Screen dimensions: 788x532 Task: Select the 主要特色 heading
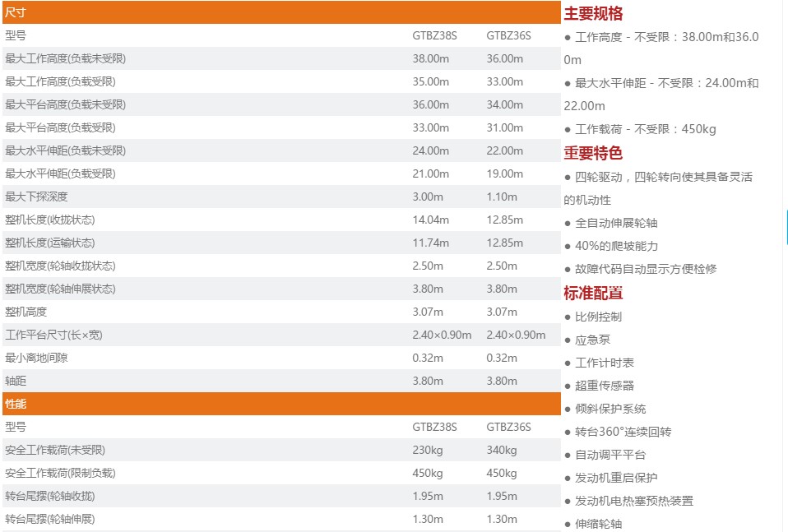[x=593, y=153]
